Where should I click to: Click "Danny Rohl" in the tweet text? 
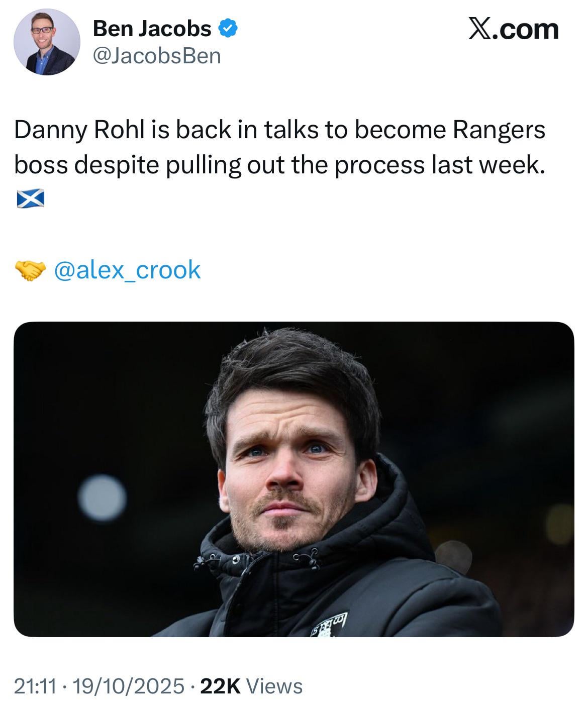click(79, 130)
